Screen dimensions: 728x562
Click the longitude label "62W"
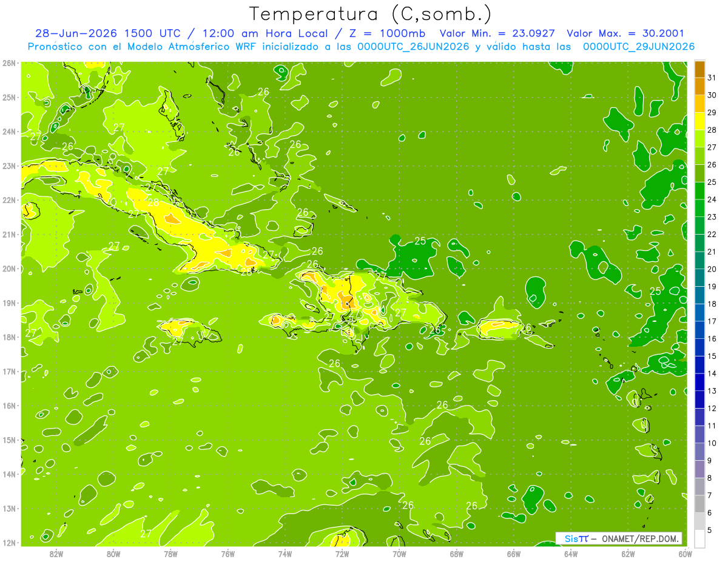(x=628, y=554)
